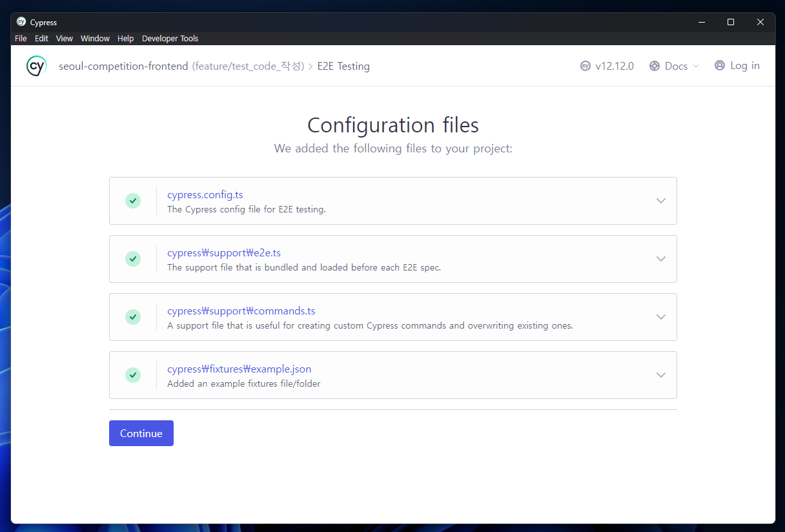Expand the example.json fixtures row

(x=661, y=375)
